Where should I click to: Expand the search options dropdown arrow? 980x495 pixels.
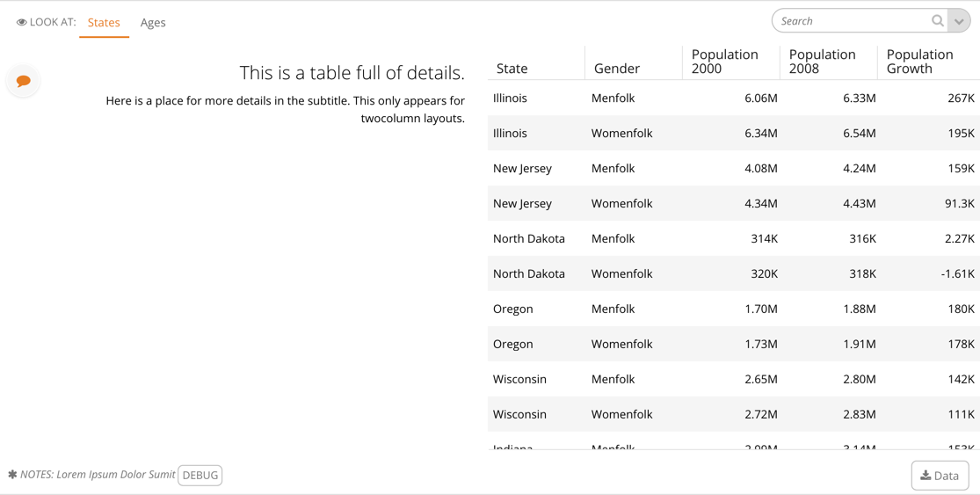click(959, 21)
